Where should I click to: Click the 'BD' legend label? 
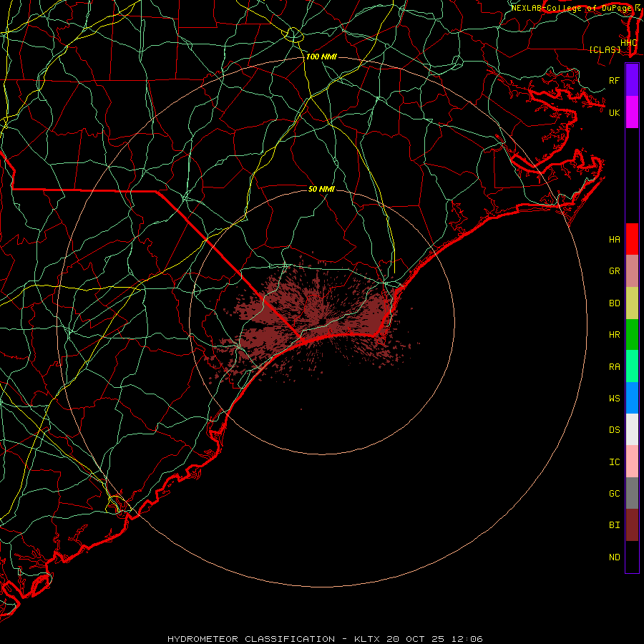tap(614, 303)
